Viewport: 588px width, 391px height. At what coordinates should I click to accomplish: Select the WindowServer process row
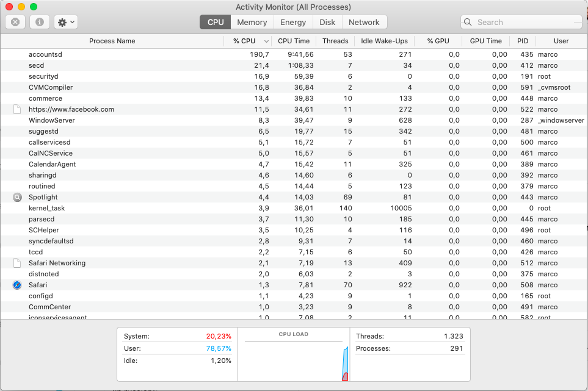click(x=294, y=120)
